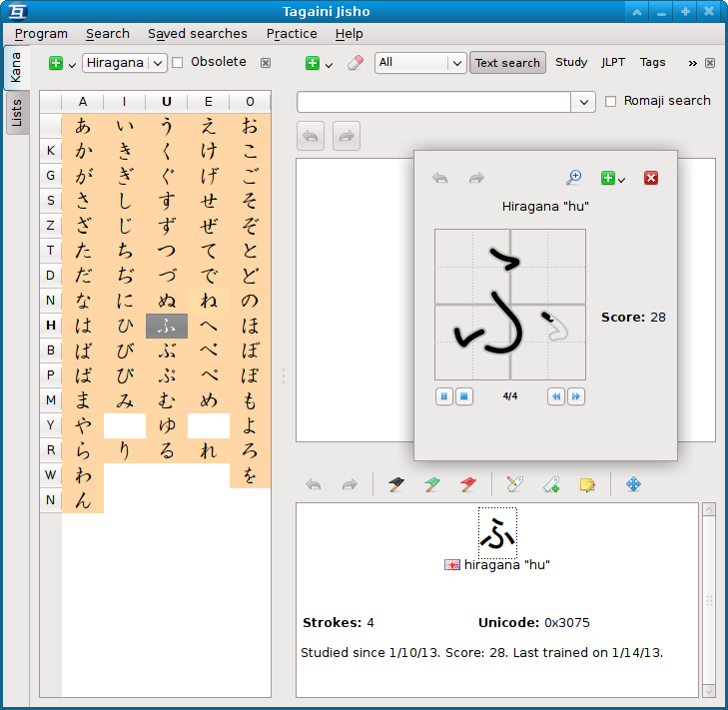This screenshot has width=728, height=710.
Task: Click the A column header
Action: coord(83,102)
